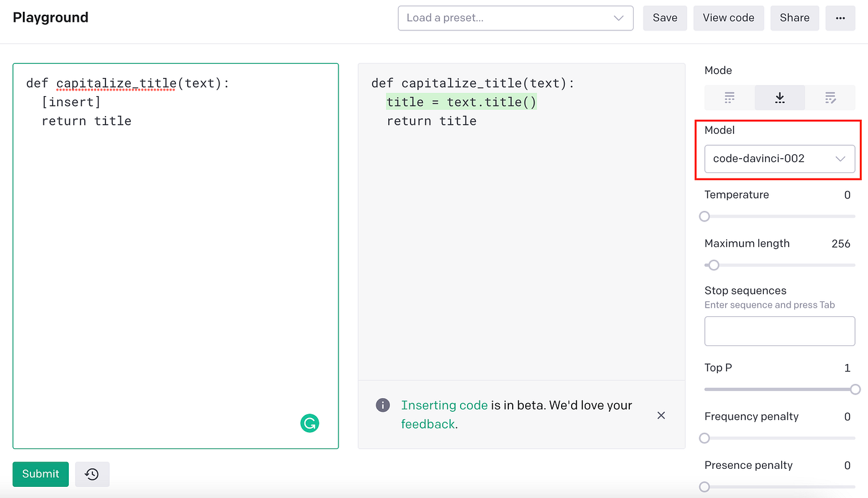Screen dimensions: 868x498
Task: Open the three-dots more options menu
Action: click(x=840, y=18)
